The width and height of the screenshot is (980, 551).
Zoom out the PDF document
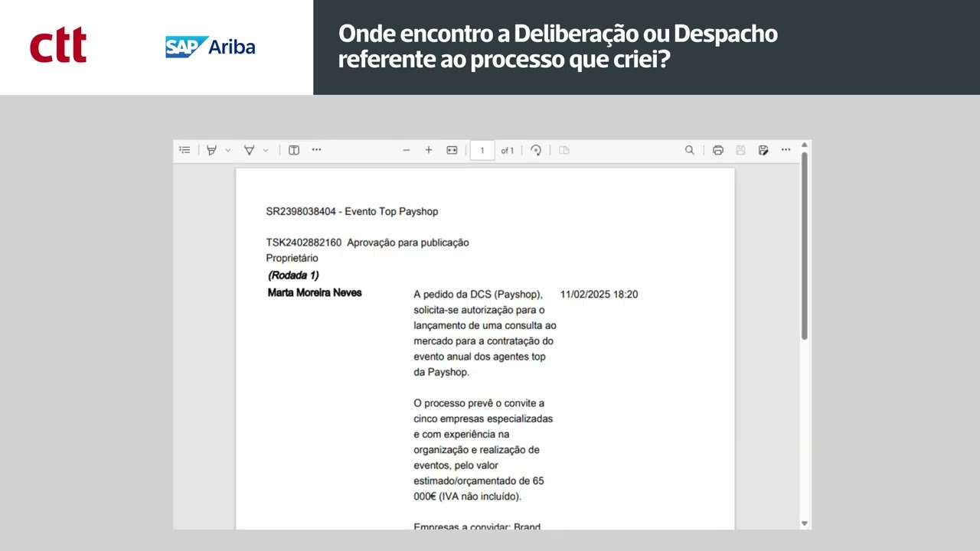(x=407, y=150)
